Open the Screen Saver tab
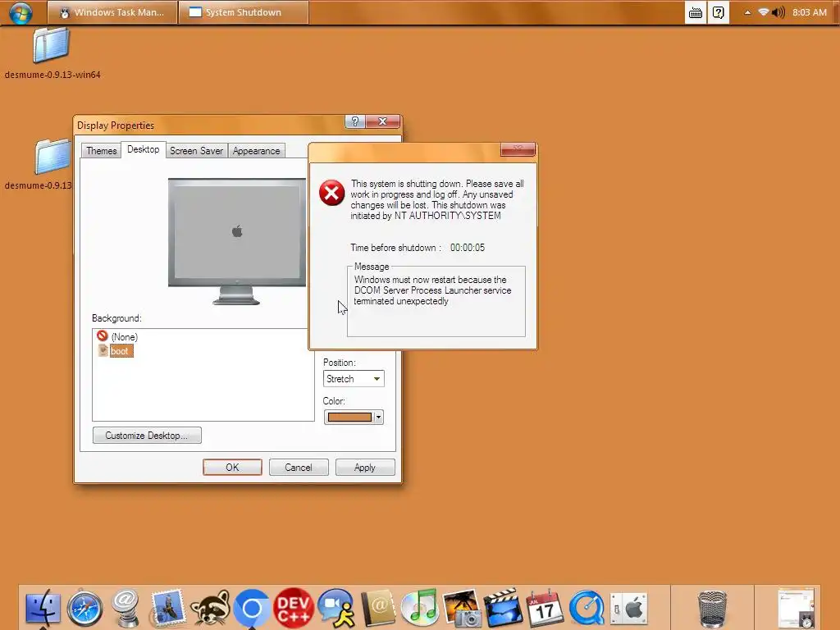Screen dimensions: 840x630 point(196,151)
